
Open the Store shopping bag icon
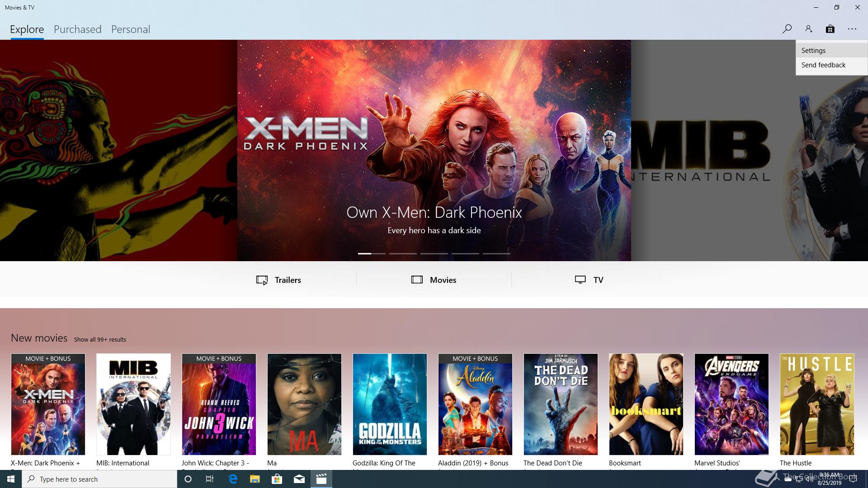pos(830,29)
